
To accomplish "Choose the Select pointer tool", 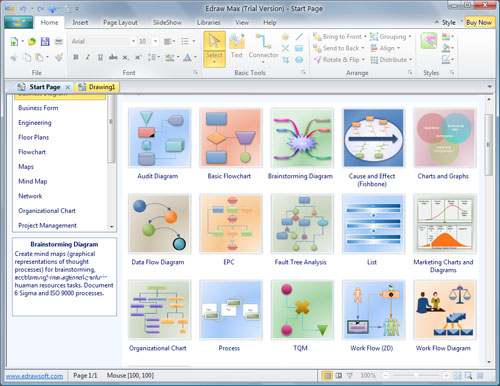I will pyautogui.click(x=214, y=49).
